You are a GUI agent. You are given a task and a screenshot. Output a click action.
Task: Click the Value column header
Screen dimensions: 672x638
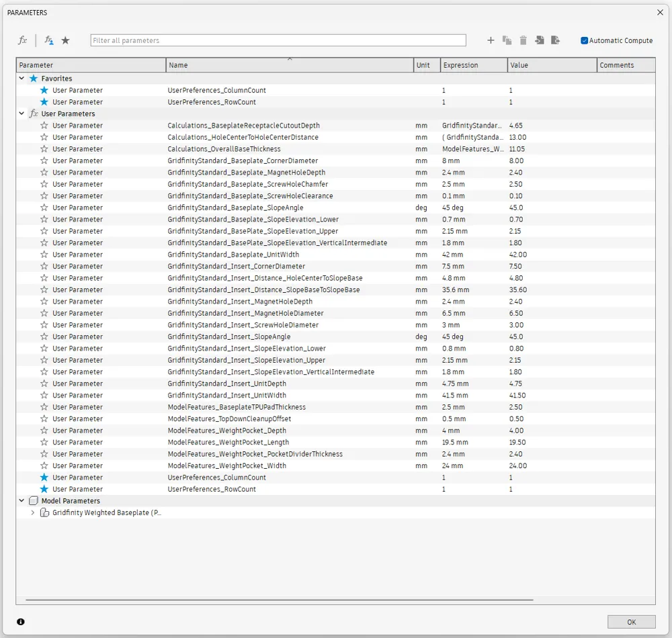point(552,65)
